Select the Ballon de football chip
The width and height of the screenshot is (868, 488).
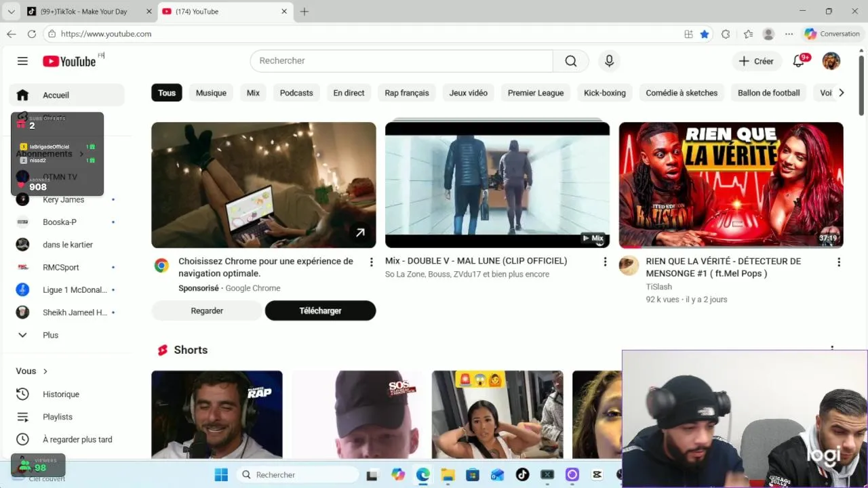(769, 93)
